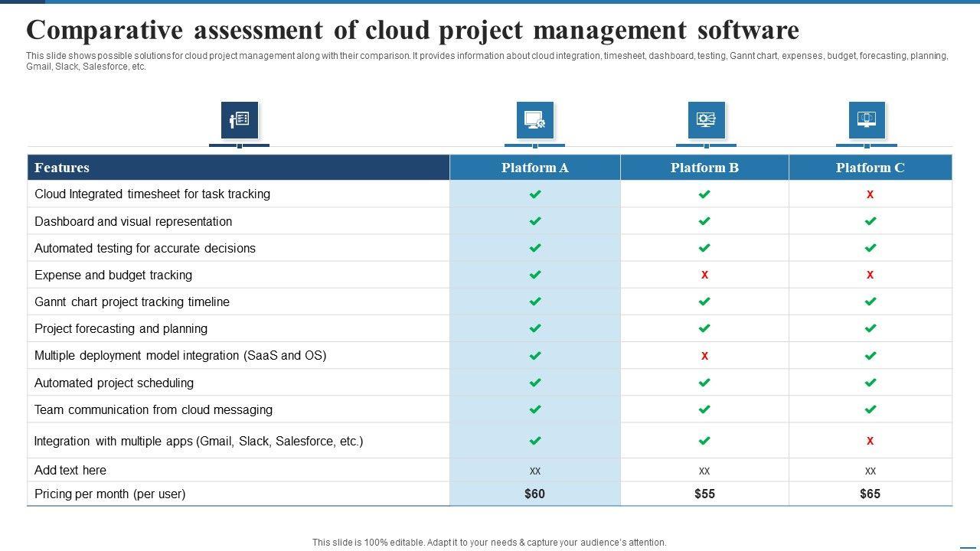The height and width of the screenshot is (551, 980).
Task: Click Platform C red X for Expense and budget tracking
Action: 871,275
